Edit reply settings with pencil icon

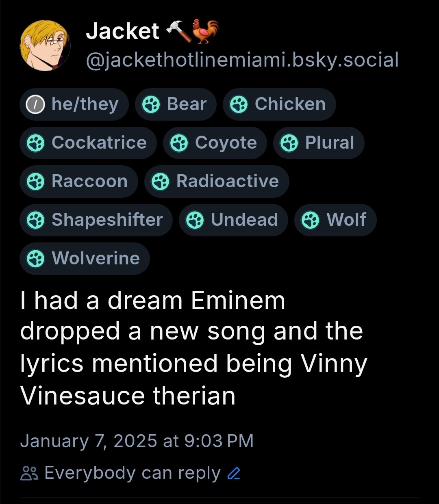[234, 474]
